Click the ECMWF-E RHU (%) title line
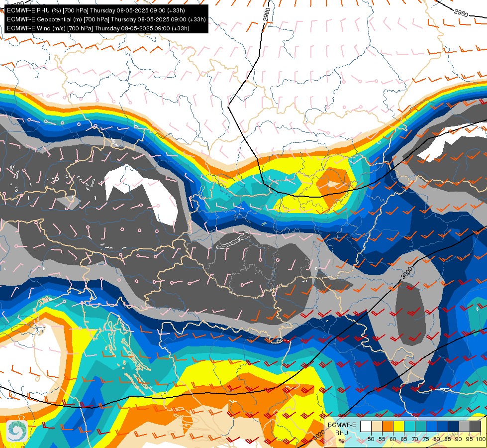Screen dimensions: 487x448 (96, 10)
